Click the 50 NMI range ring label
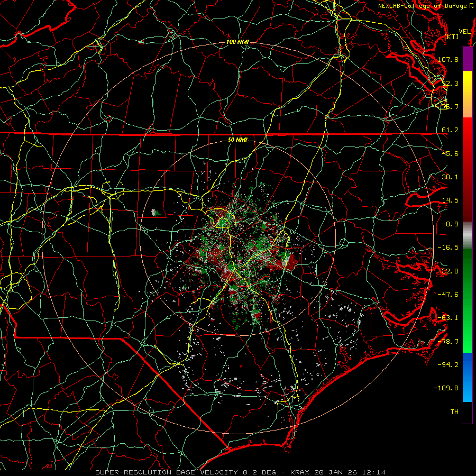 pyautogui.click(x=237, y=140)
